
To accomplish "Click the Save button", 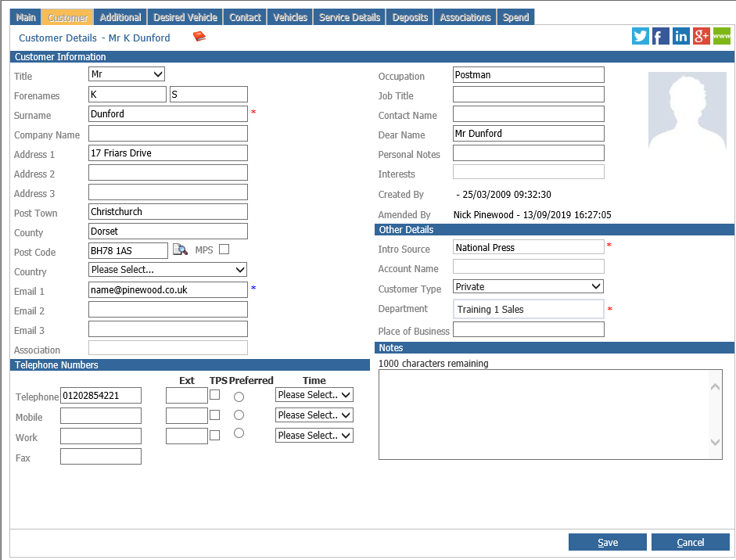I will (x=608, y=542).
